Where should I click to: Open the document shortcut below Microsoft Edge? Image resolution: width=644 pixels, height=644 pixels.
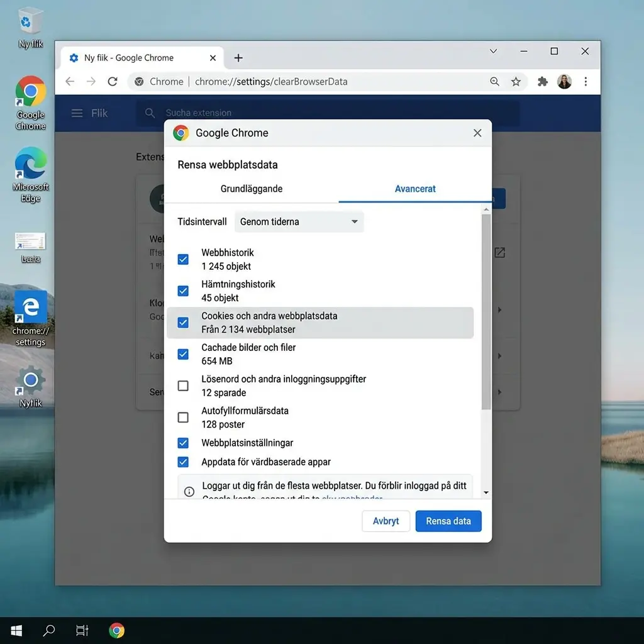point(30,247)
